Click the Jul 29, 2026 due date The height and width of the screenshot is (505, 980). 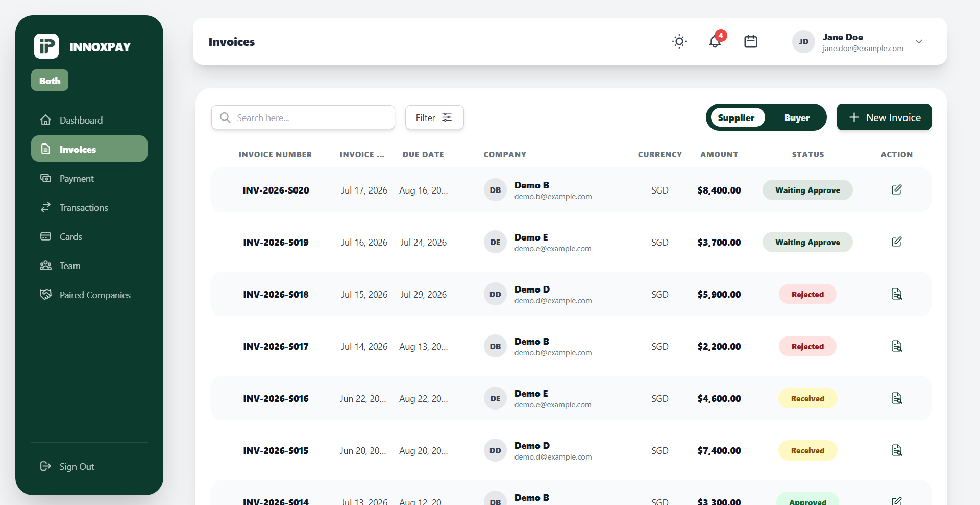point(423,294)
